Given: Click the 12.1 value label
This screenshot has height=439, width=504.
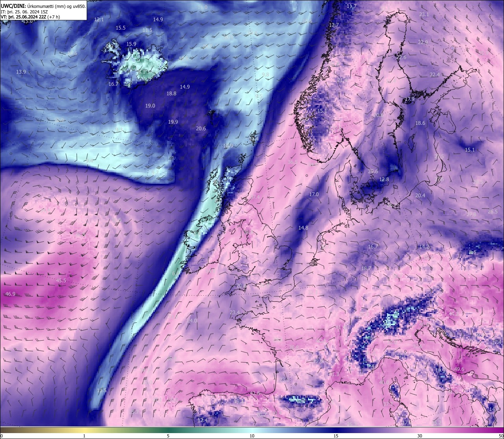Looking at the screenshot, I should click(x=99, y=19).
